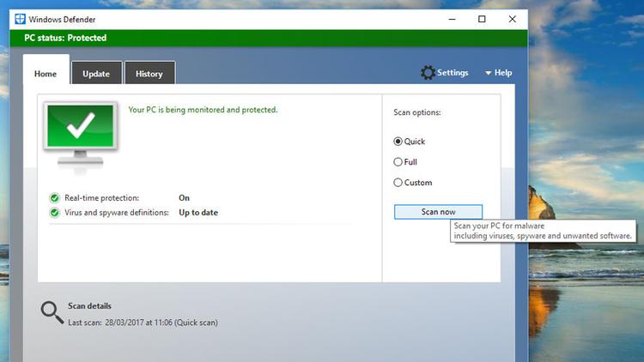Click the Windows Defender shield icon in title bar
The width and height of the screenshot is (644, 362).
(x=19, y=19)
